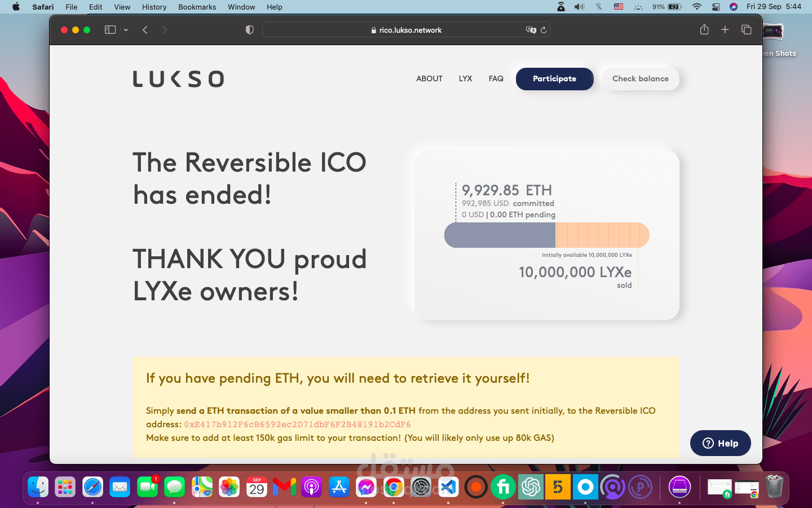Screen dimensions: 812x508
Task: Click the battery status indicator
Action: point(667,7)
